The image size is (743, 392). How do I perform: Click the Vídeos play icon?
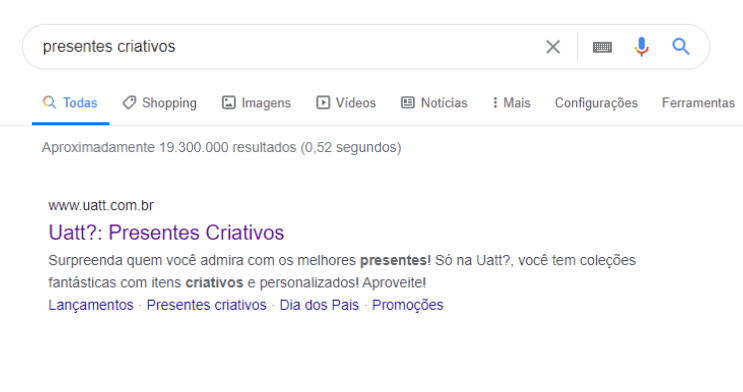click(323, 102)
